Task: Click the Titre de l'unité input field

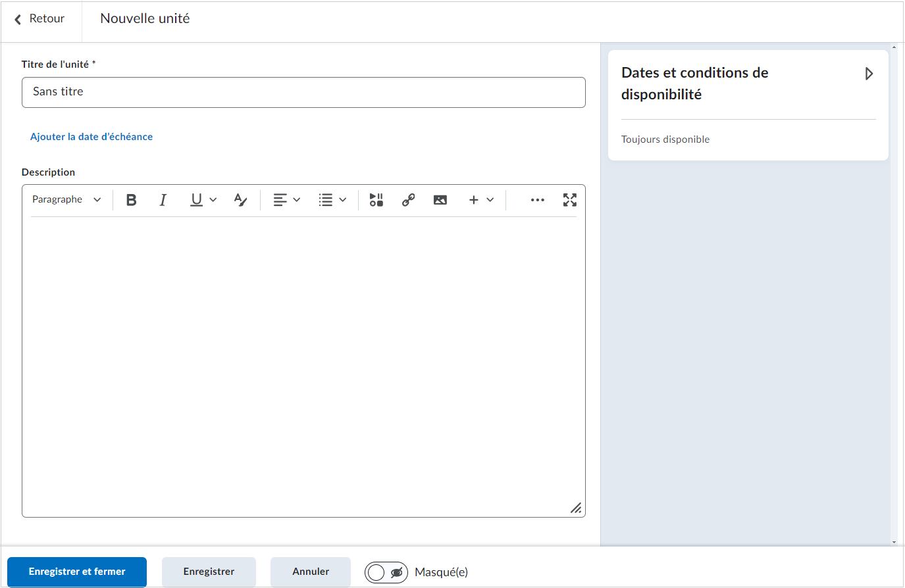Action: [x=303, y=92]
